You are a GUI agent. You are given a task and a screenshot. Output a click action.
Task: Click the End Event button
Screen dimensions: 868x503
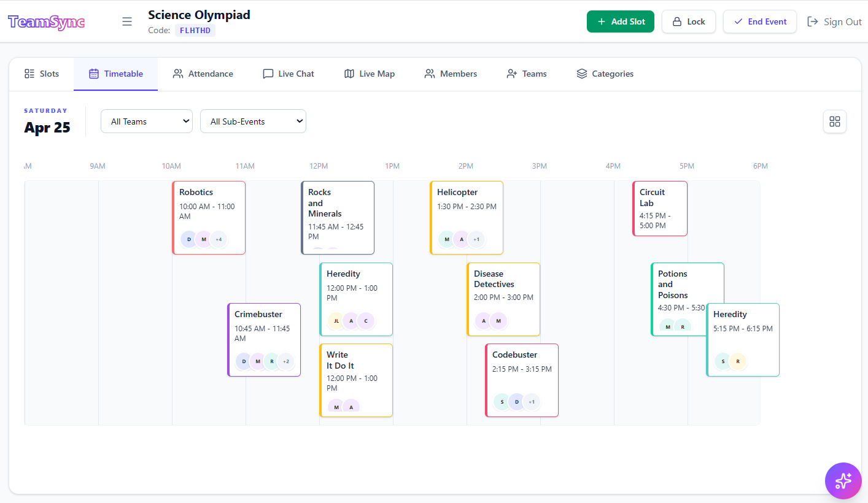759,21
